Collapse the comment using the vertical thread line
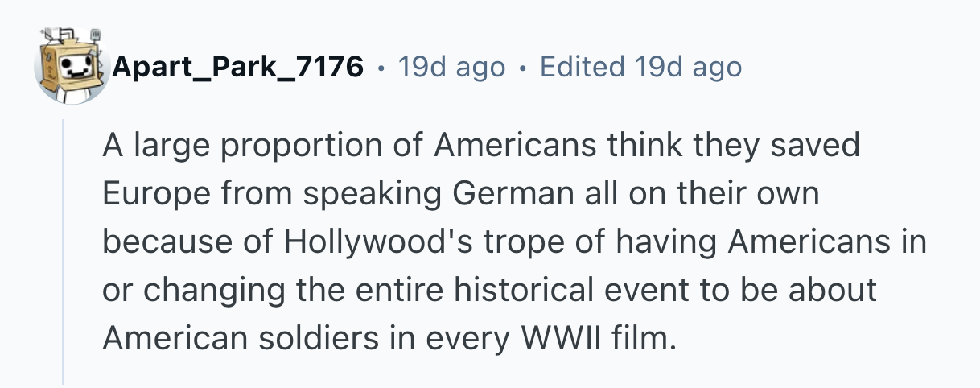The width and height of the screenshot is (980, 388). (64, 248)
